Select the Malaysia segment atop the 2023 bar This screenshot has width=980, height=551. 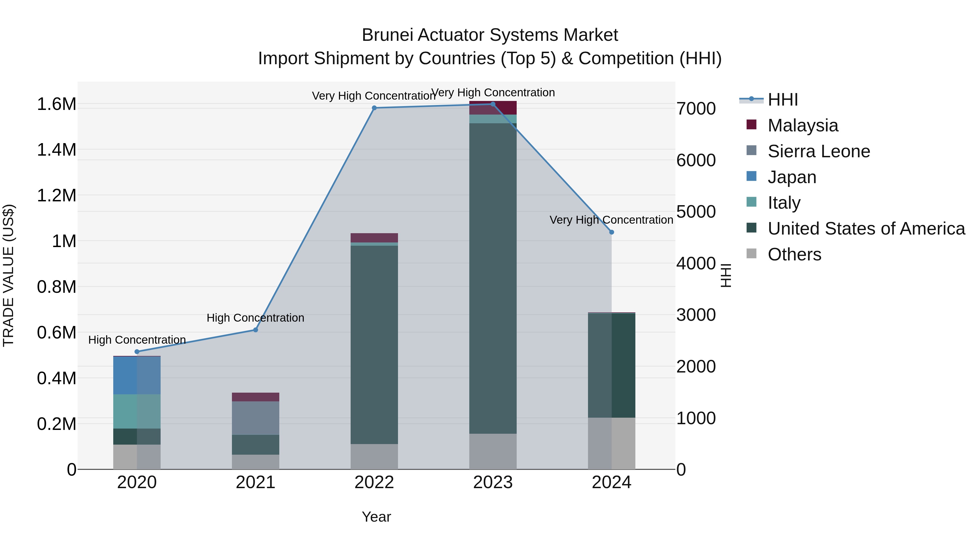point(493,107)
